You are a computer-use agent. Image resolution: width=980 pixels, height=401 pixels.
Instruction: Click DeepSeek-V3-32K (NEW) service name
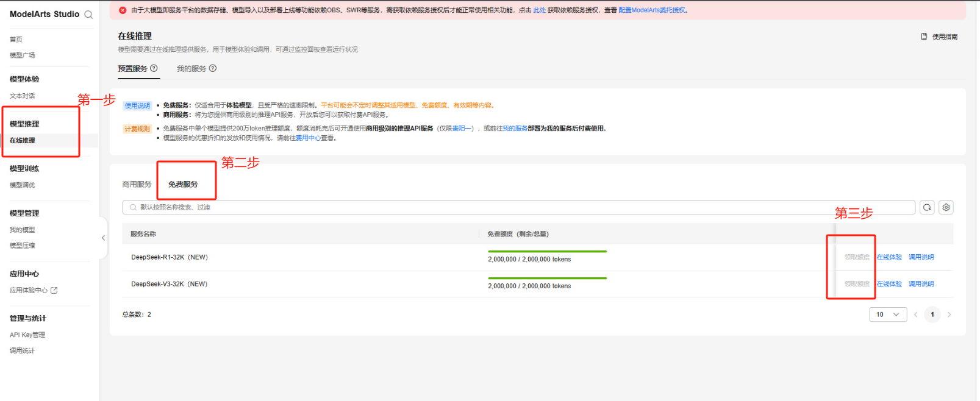[x=170, y=284]
